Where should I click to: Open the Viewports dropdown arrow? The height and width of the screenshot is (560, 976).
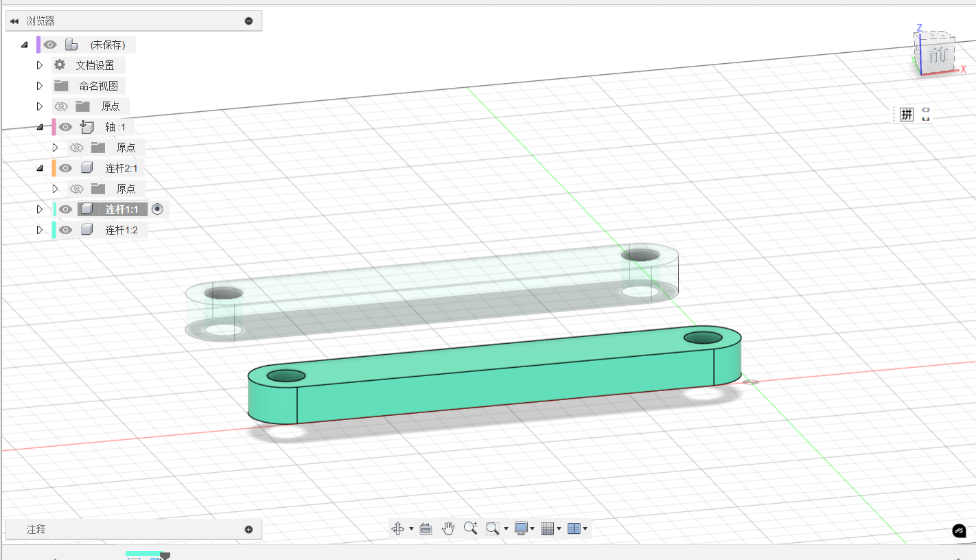coord(585,529)
